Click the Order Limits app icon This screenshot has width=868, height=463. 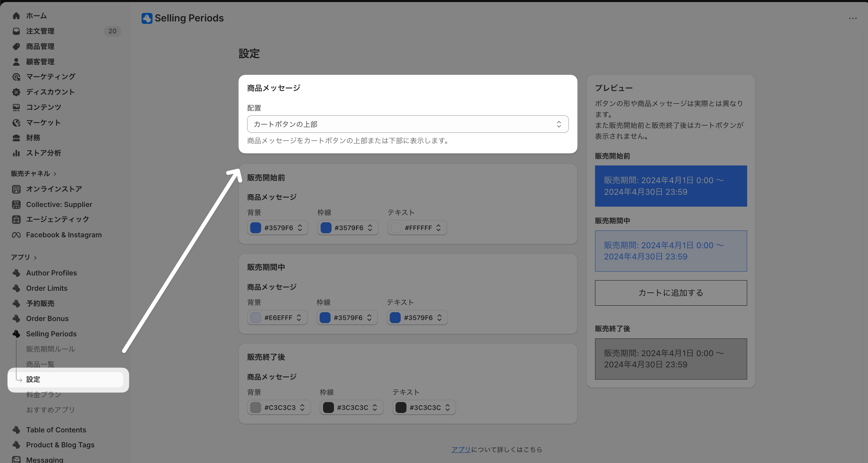click(x=16, y=288)
